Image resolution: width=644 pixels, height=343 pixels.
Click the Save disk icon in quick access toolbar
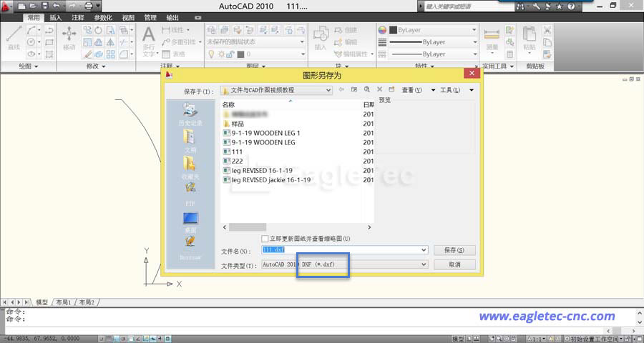pyautogui.click(x=45, y=6)
